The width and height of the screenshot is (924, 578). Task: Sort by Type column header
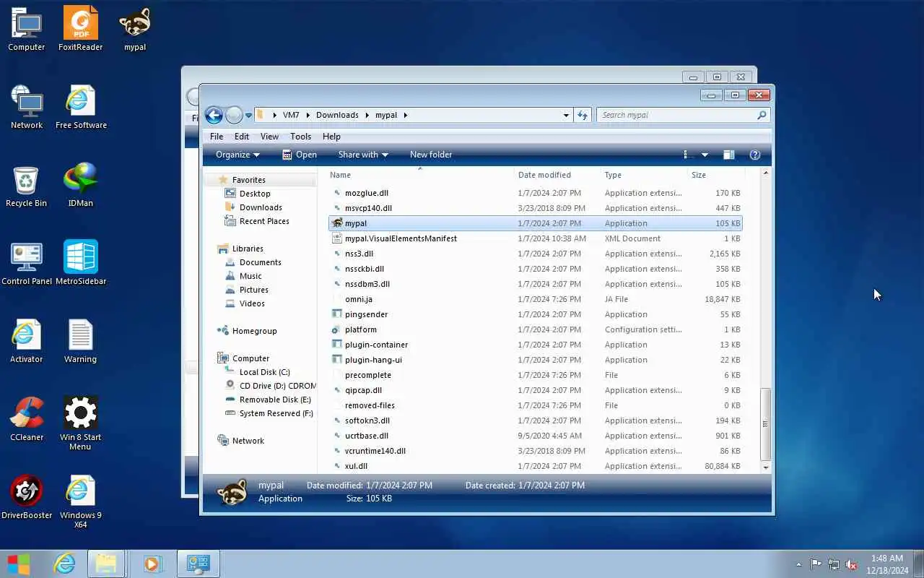[x=644, y=175]
